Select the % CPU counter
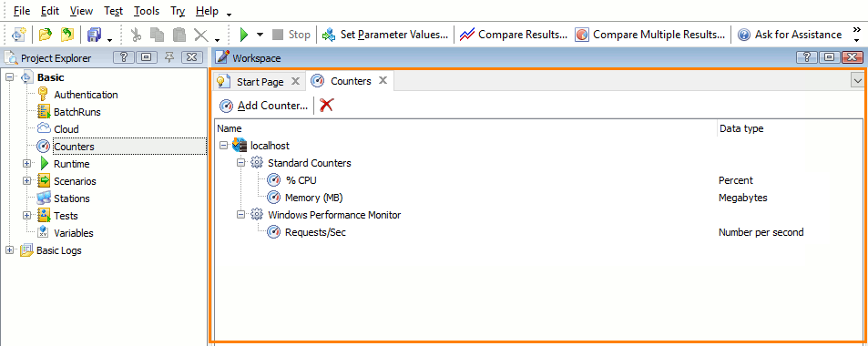 click(x=301, y=180)
